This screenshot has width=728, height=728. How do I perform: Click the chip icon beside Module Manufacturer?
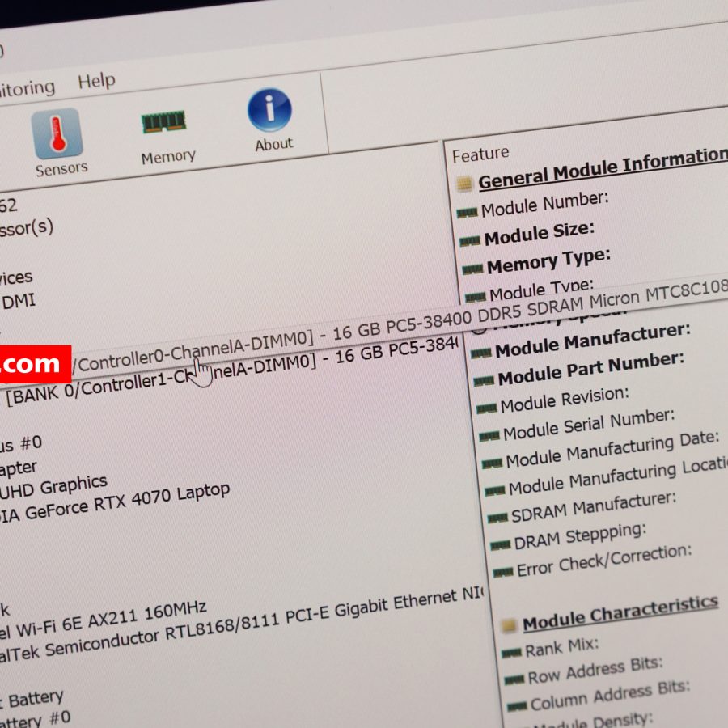481,353
